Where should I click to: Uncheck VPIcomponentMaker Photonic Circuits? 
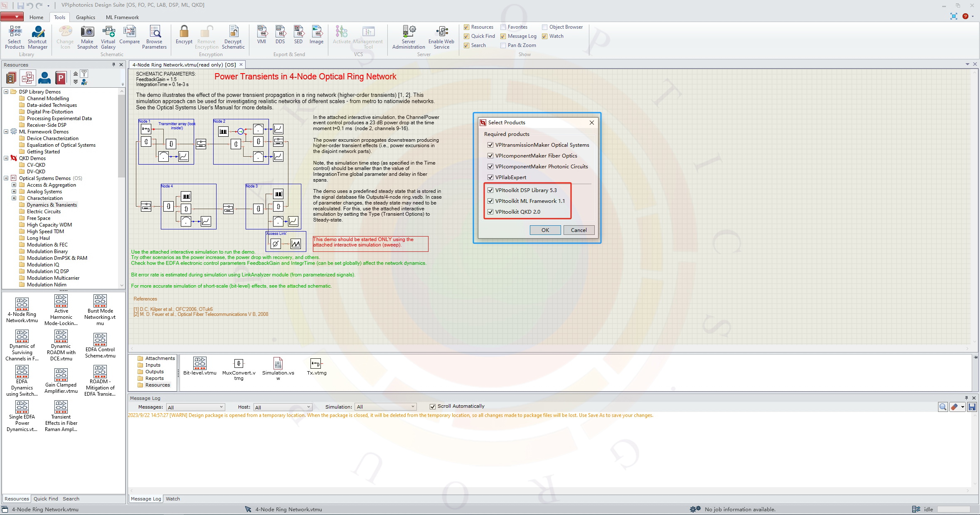tap(490, 166)
